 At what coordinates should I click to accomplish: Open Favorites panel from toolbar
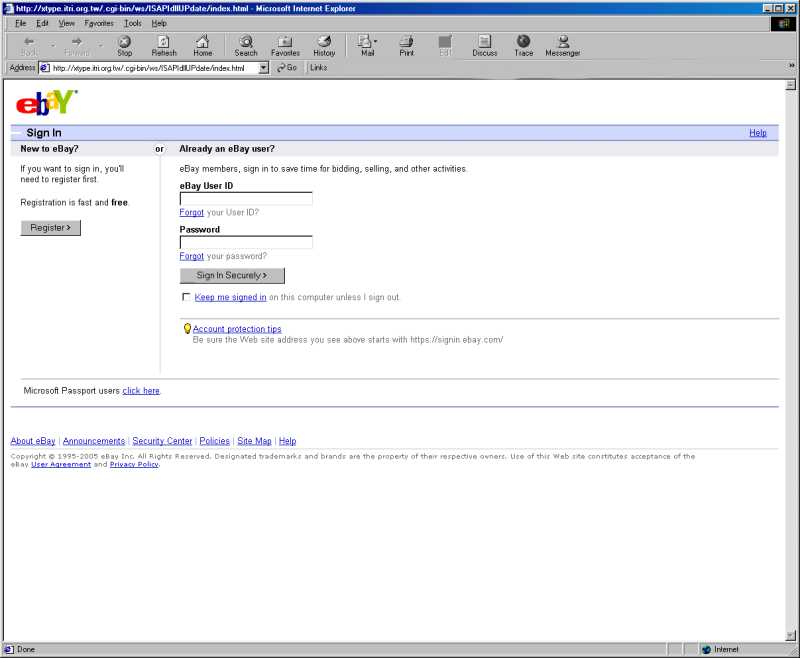pos(285,45)
